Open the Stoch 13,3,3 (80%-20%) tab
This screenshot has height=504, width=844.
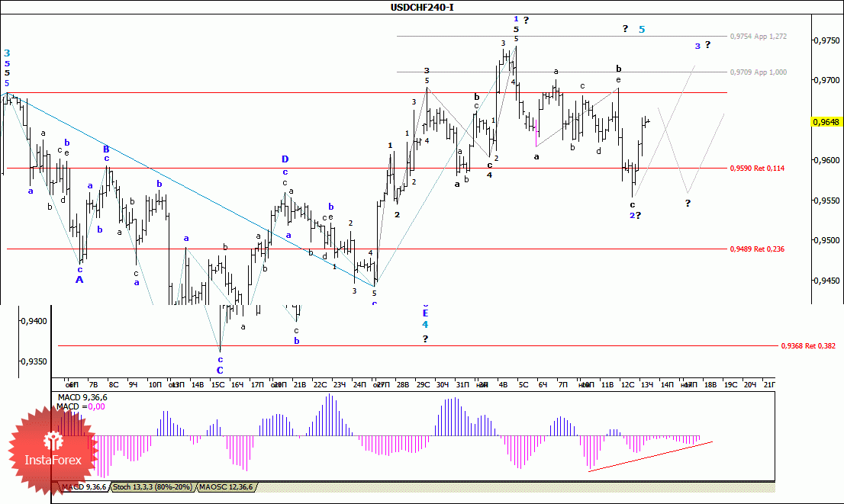153,486
